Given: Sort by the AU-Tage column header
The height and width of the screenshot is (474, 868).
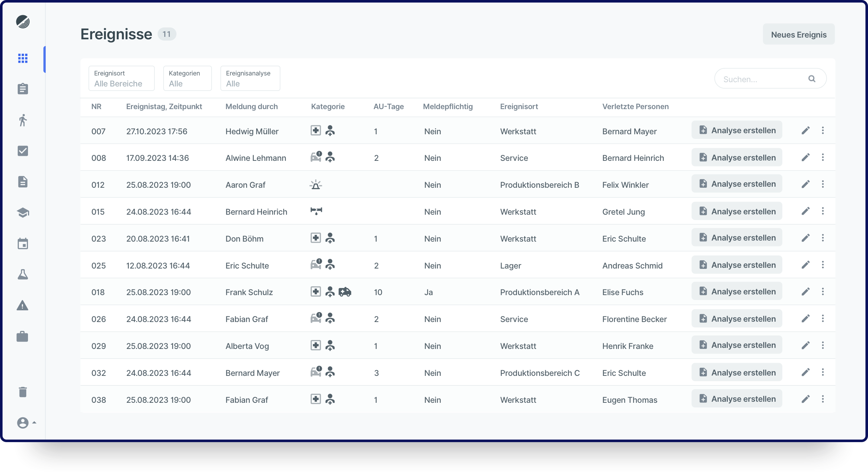Looking at the screenshot, I should click(x=388, y=107).
